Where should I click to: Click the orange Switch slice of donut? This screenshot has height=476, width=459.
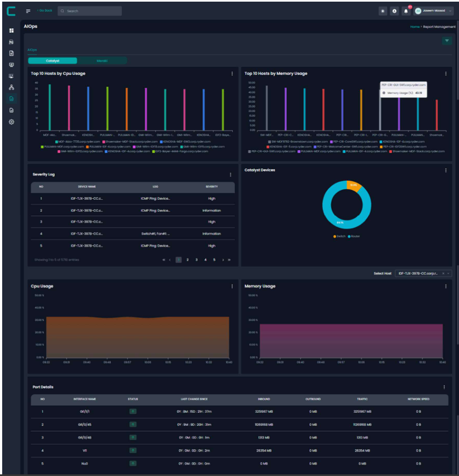pyautogui.click(x=354, y=186)
